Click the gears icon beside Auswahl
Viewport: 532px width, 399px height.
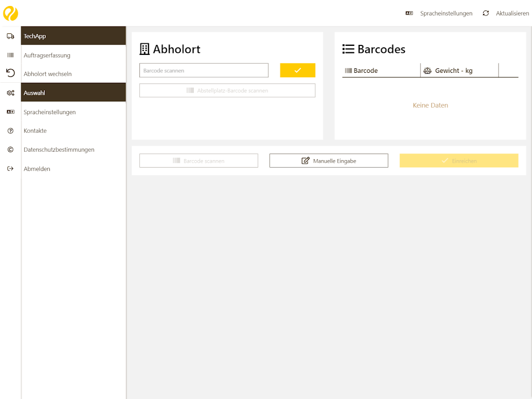coord(10,93)
